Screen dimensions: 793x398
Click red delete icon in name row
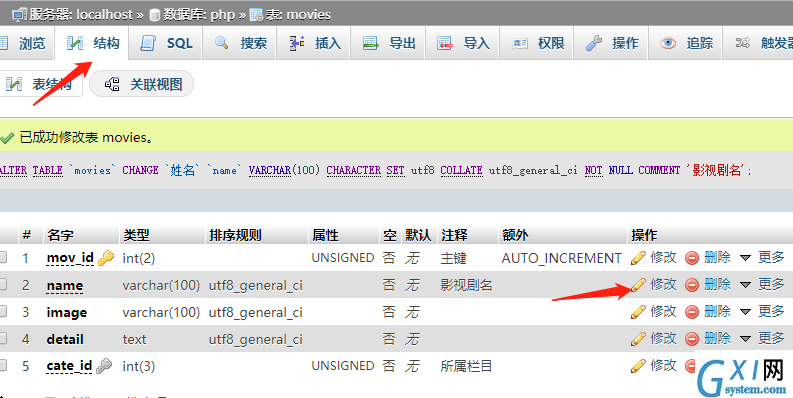coord(692,285)
